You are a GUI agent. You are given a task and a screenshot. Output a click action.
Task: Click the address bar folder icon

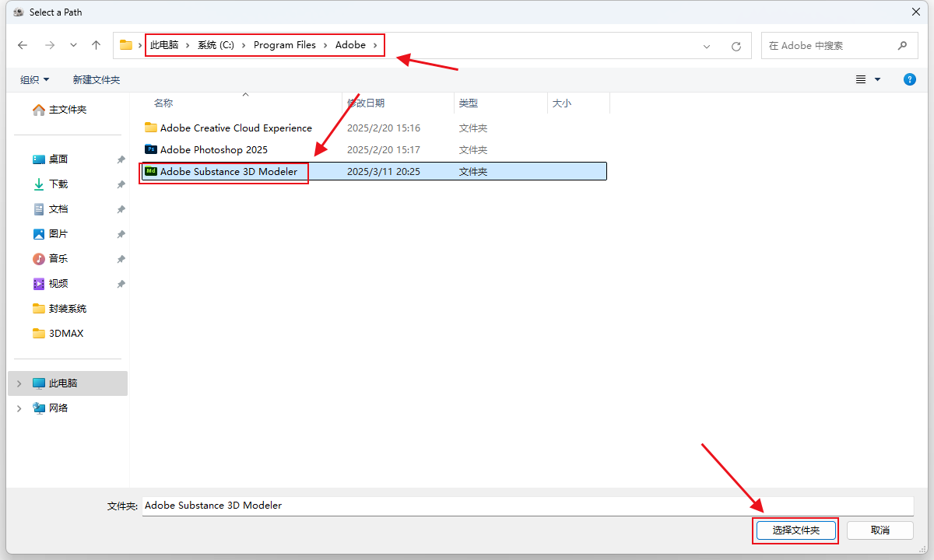coord(125,45)
